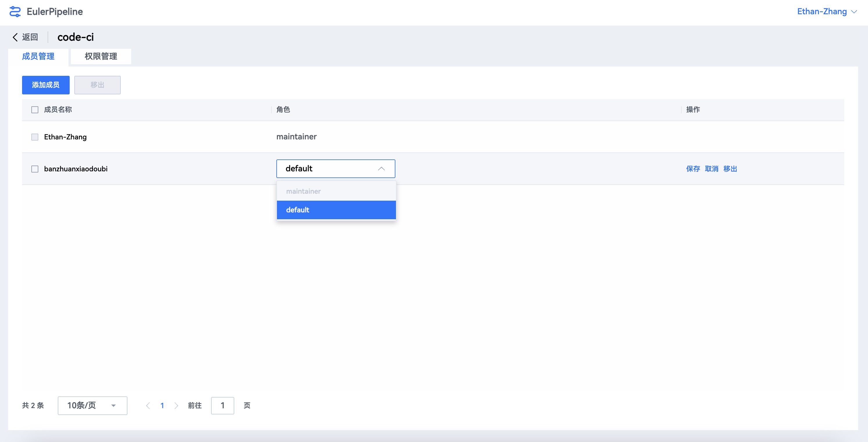Click the Ethan-Zhang row checkbox
868x442 pixels.
click(x=35, y=137)
